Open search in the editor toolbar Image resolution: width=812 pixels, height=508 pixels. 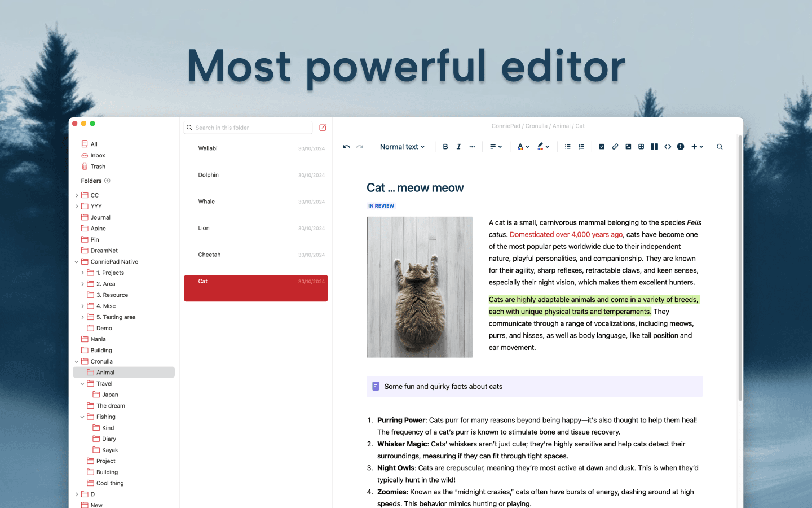[720, 147]
